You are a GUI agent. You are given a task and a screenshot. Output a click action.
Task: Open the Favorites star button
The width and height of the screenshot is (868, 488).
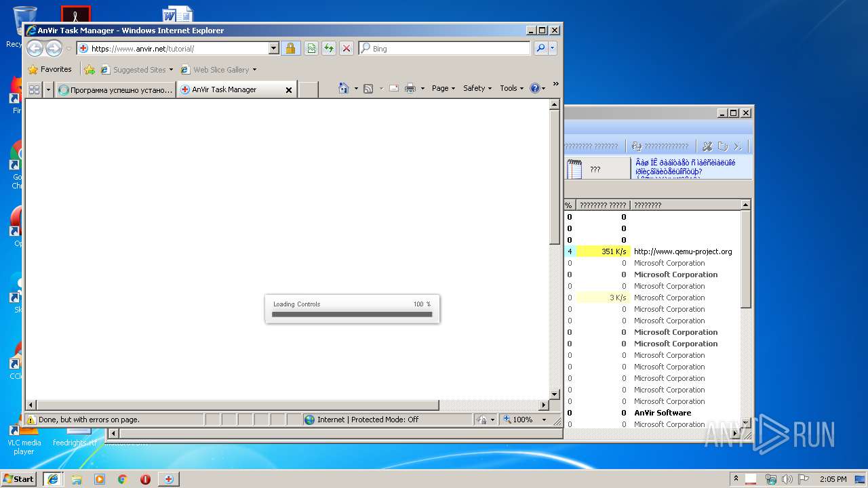50,69
